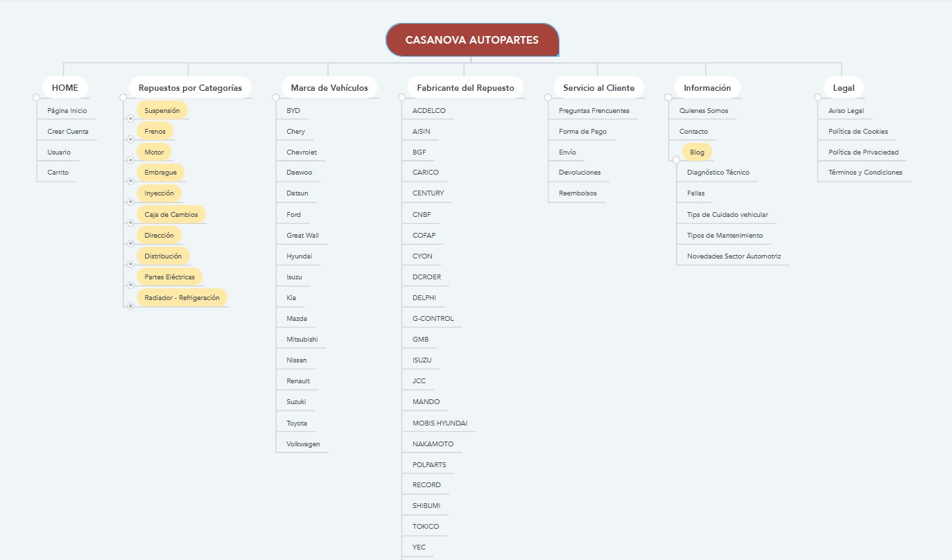Click the Chevrolet subtopic
952x560 pixels.
pyautogui.click(x=301, y=152)
